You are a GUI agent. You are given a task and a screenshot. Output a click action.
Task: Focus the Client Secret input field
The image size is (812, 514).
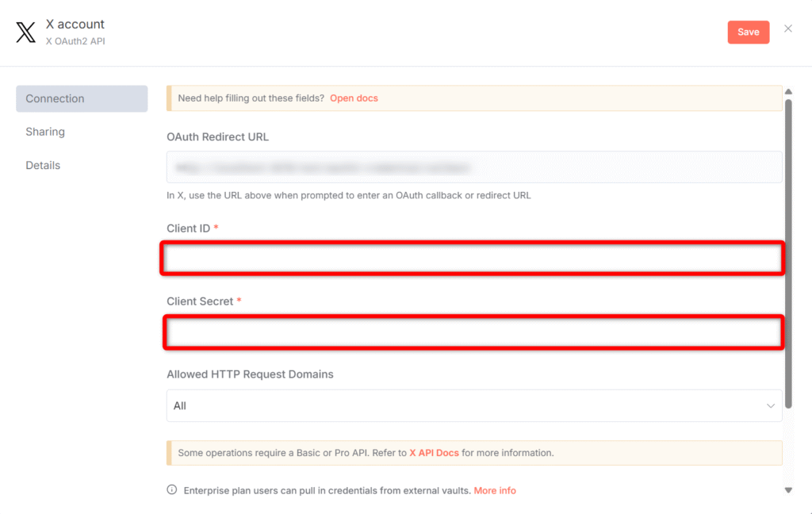coord(473,332)
